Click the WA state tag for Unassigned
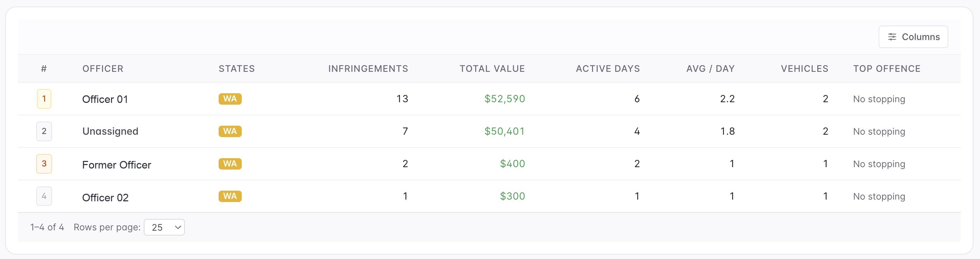 [x=230, y=131]
